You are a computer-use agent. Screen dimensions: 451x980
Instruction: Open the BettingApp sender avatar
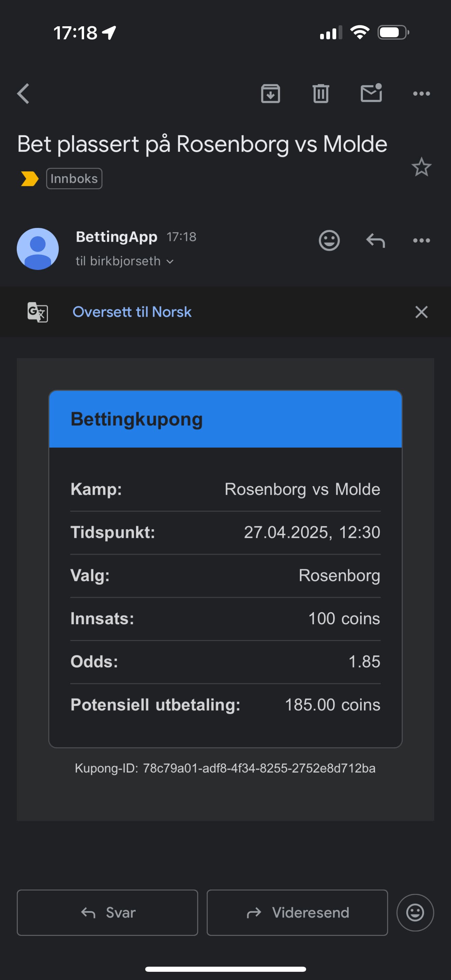[38, 249]
